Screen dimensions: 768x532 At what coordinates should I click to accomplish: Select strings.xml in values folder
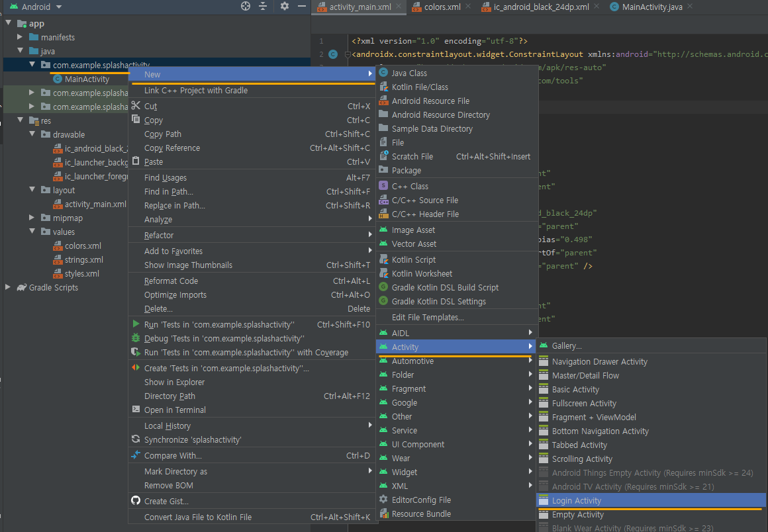tap(84, 260)
